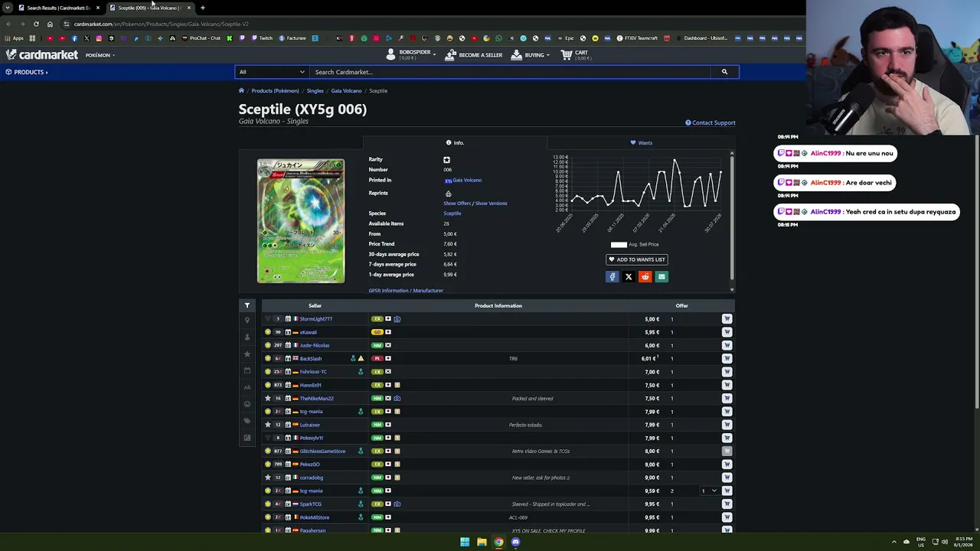Image resolution: width=980 pixels, height=551 pixels.
Task: Expand the Buying dropdown menu
Action: [531, 55]
